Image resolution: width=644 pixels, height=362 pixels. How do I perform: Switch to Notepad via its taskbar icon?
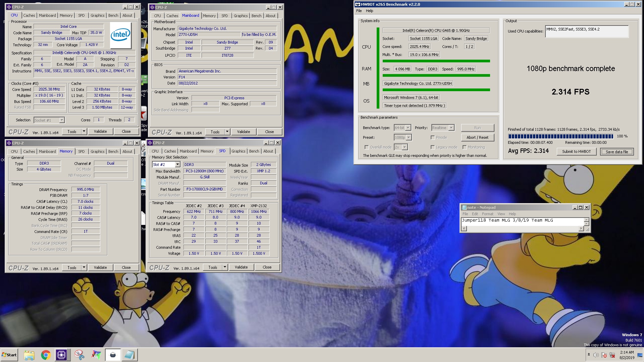click(129, 355)
